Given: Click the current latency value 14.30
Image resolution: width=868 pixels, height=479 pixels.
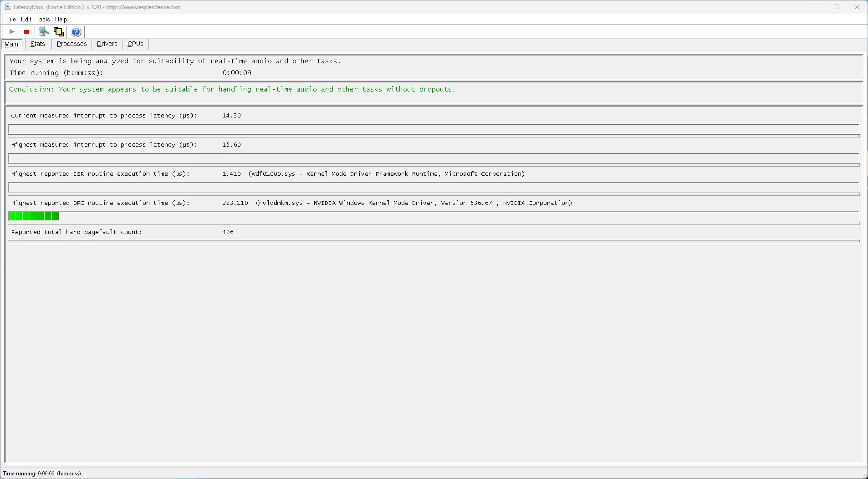Looking at the screenshot, I should [231, 116].
